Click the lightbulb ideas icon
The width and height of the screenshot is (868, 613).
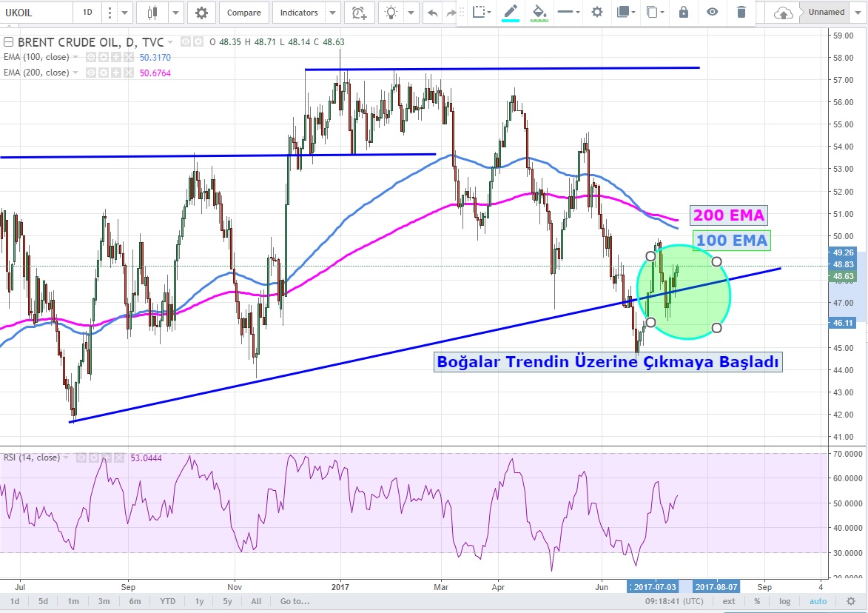coord(391,13)
